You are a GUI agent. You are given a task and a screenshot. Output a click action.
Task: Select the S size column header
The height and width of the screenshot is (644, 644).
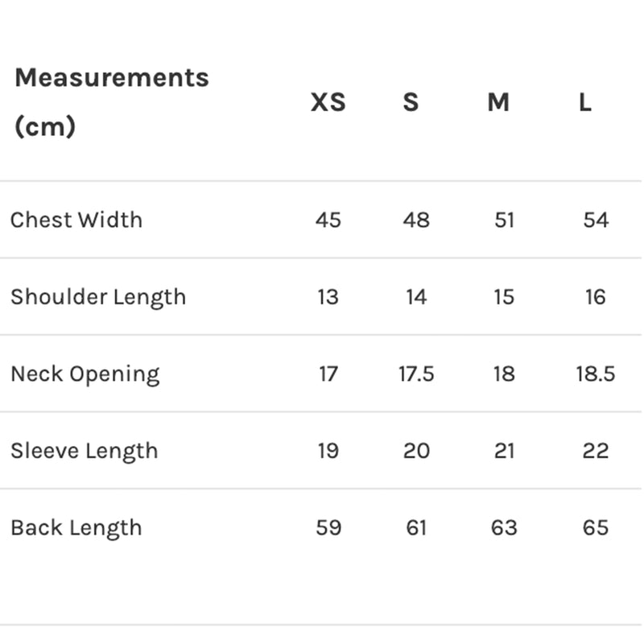coord(411,102)
